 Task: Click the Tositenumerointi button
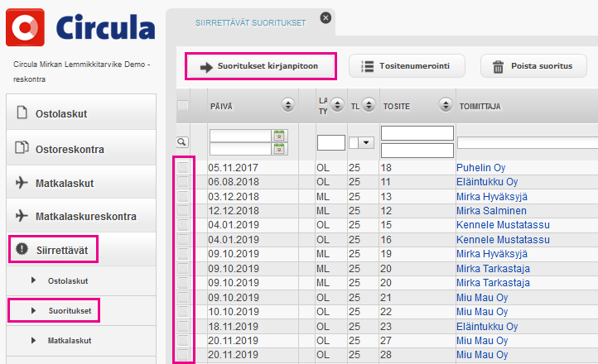tap(407, 66)
